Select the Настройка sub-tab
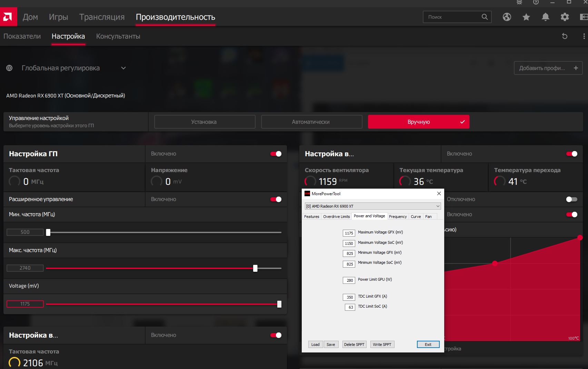This screenshot has width=588, height=369. click(68, 36)
